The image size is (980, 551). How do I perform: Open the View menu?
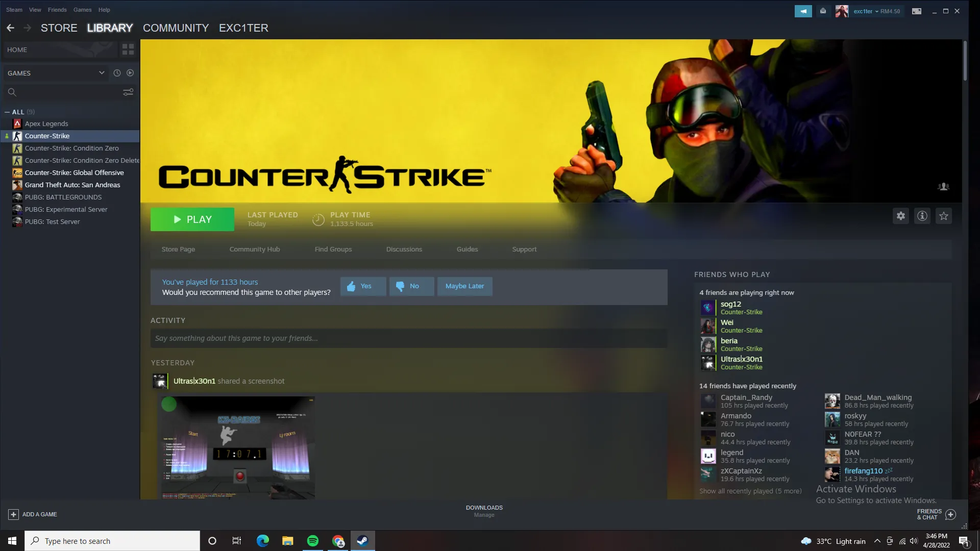tap(35, 10)
